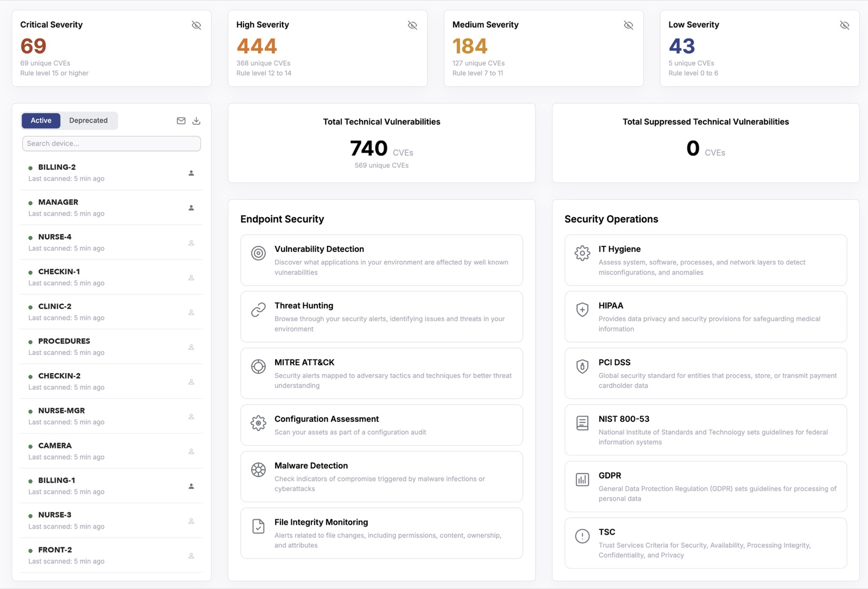Select the NURSE-3 device
Screen dimensions: 868x589
coord(111,521)
